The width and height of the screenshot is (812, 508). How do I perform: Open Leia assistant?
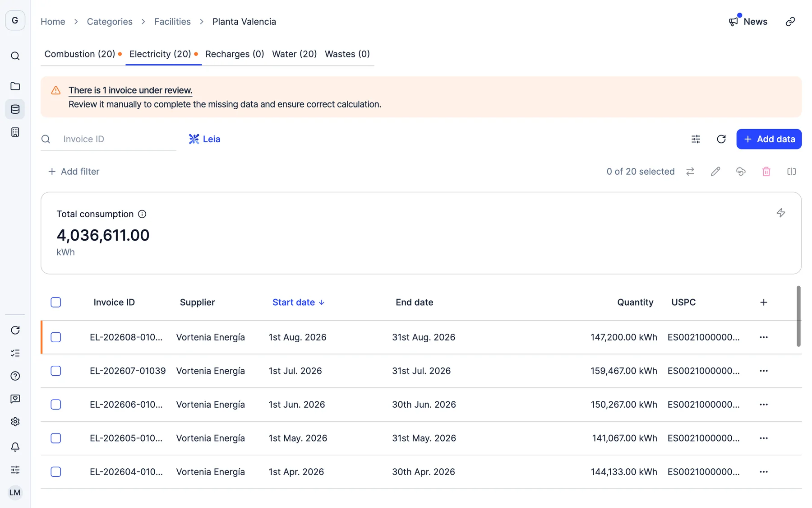[204, 139]
